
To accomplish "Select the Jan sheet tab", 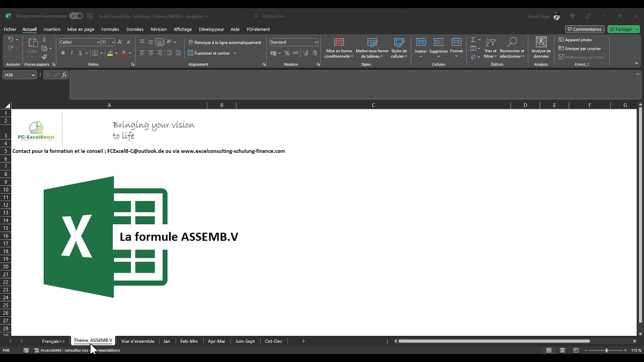I will 167,341.
